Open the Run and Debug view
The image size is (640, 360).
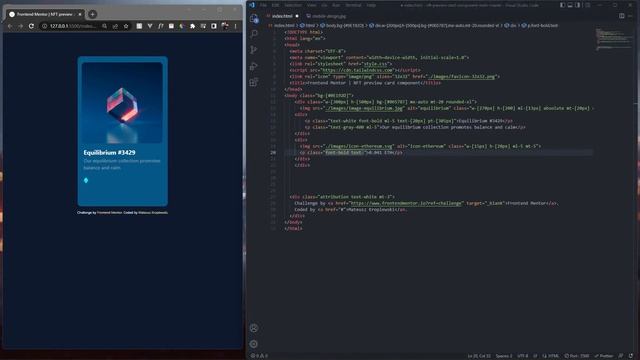pyautogui.click(x=254, y=66)
